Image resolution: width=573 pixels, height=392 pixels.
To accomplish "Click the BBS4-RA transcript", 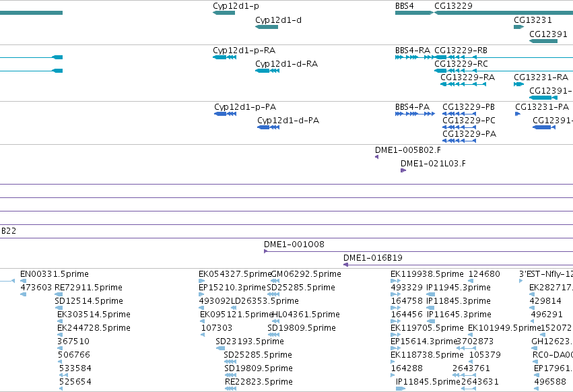I will (415, 57).
